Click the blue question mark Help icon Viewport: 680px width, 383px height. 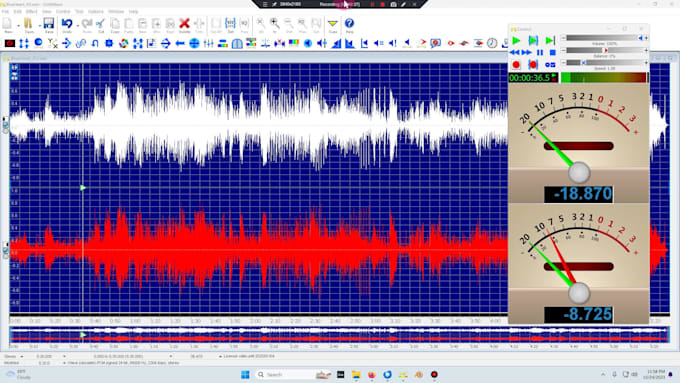point(349,24)
